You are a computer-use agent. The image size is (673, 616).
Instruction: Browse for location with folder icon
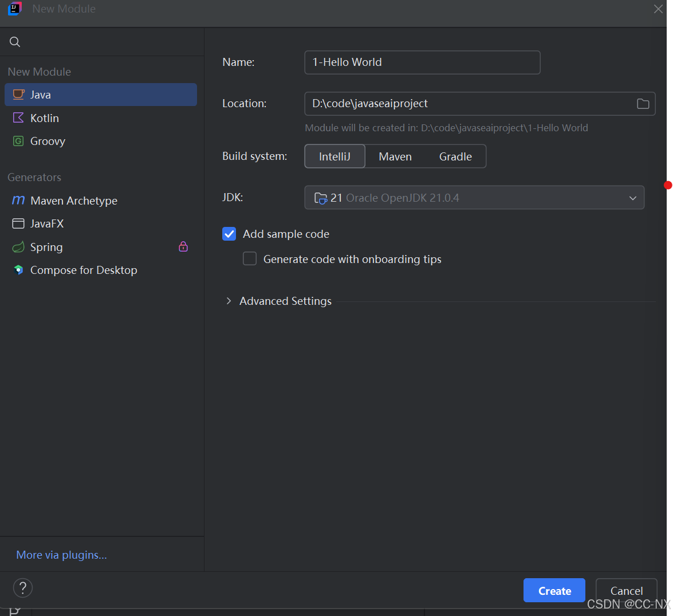(x=643, y=104)
